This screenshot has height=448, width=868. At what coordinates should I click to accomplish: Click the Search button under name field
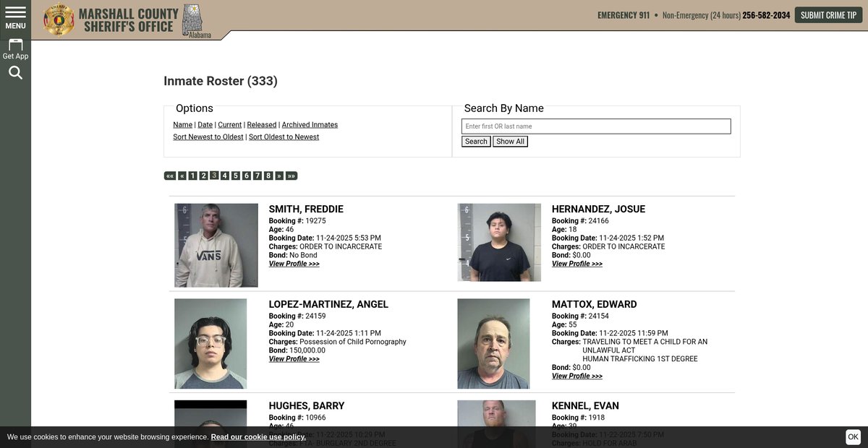pos(476,142)
